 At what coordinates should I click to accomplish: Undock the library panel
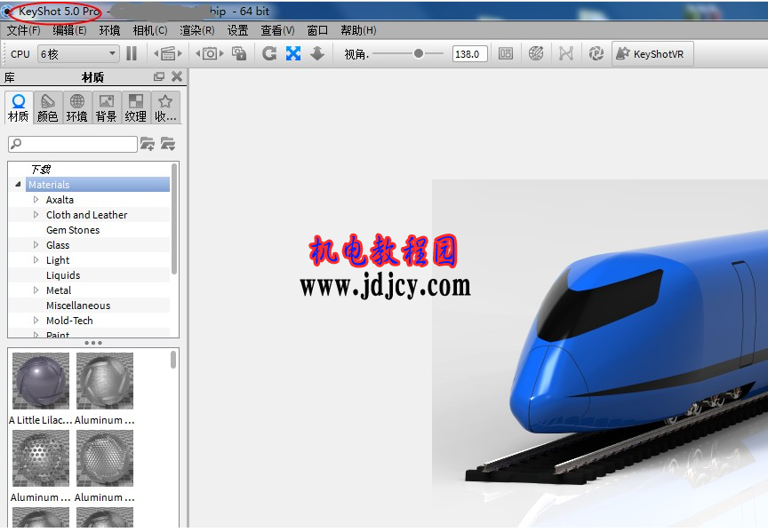click(x=159, y=77)
